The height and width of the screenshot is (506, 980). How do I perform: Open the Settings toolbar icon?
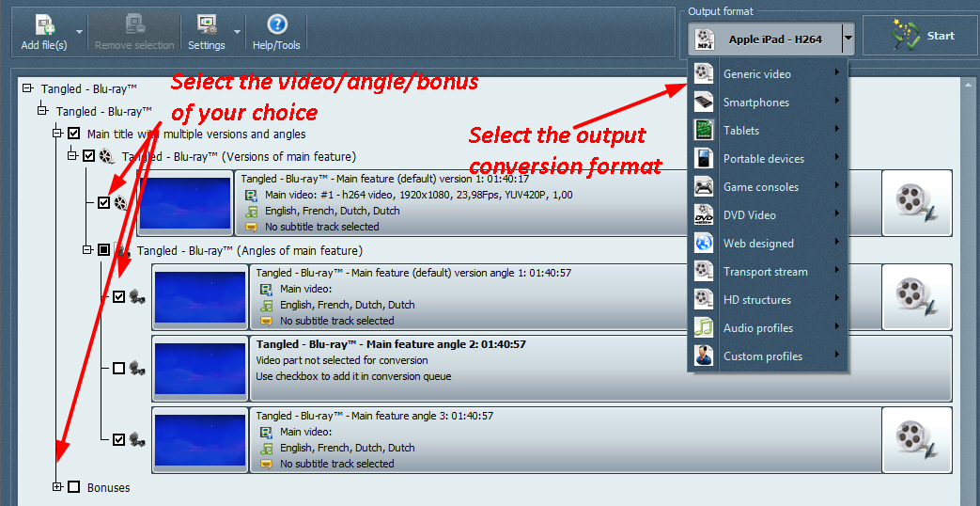[207, 25]
